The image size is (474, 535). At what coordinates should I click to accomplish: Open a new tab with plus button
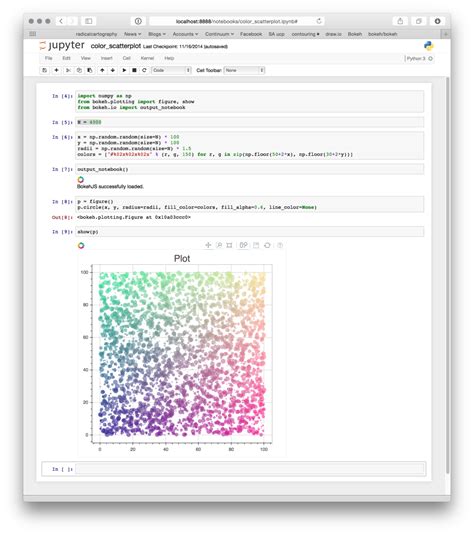(x=445, y=34)
